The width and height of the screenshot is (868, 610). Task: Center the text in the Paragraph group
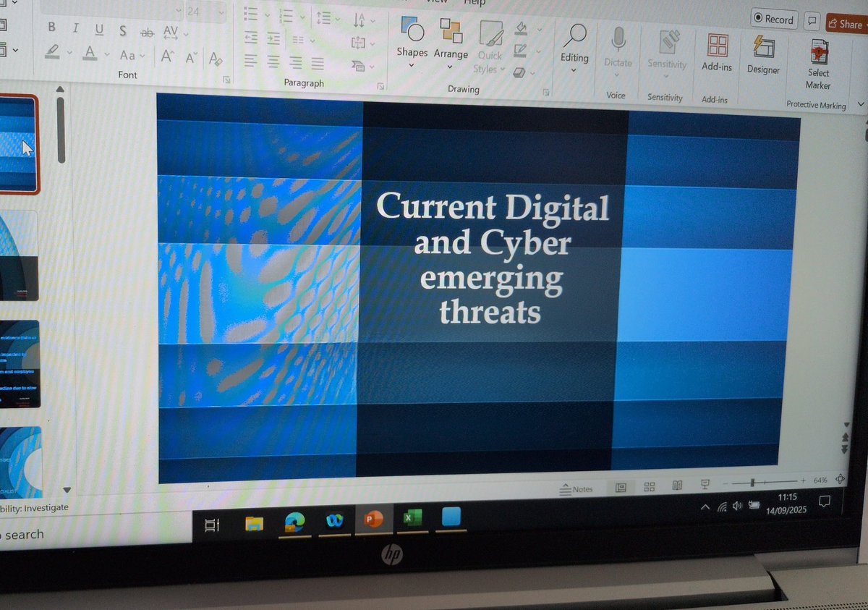click(x=273, y=62)
